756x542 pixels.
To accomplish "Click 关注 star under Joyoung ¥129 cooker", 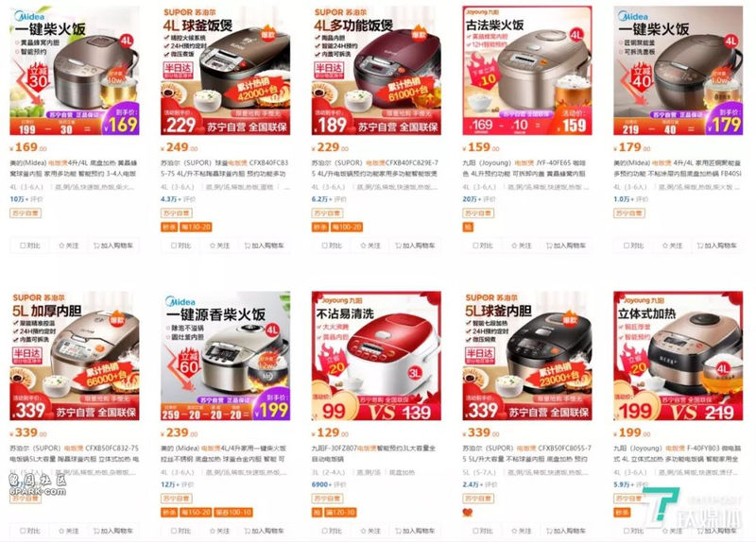I will point(370,531).
